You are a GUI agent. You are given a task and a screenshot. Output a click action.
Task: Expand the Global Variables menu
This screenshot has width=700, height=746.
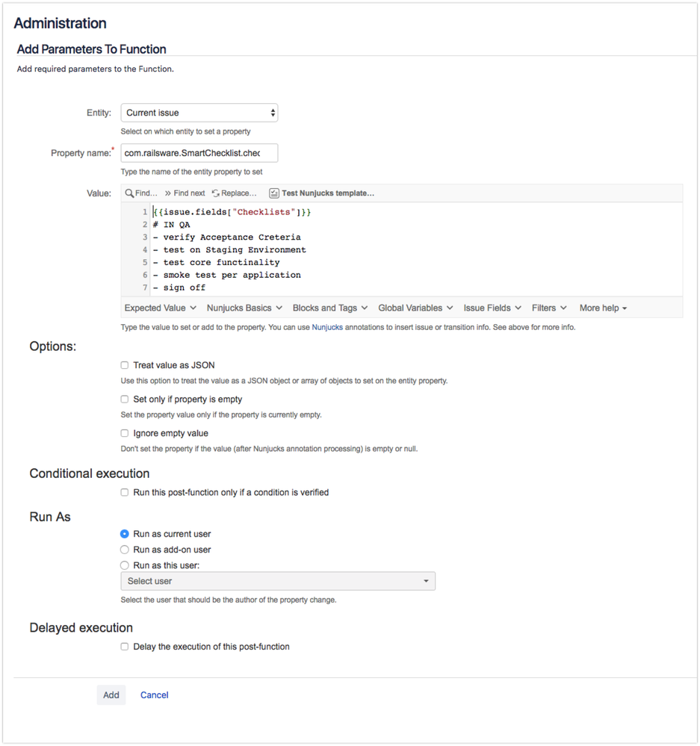(x=415, y=308)
